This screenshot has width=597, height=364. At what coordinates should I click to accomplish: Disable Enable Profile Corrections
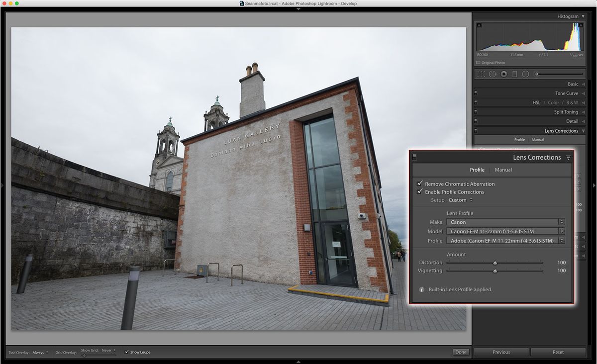[420, 192]
